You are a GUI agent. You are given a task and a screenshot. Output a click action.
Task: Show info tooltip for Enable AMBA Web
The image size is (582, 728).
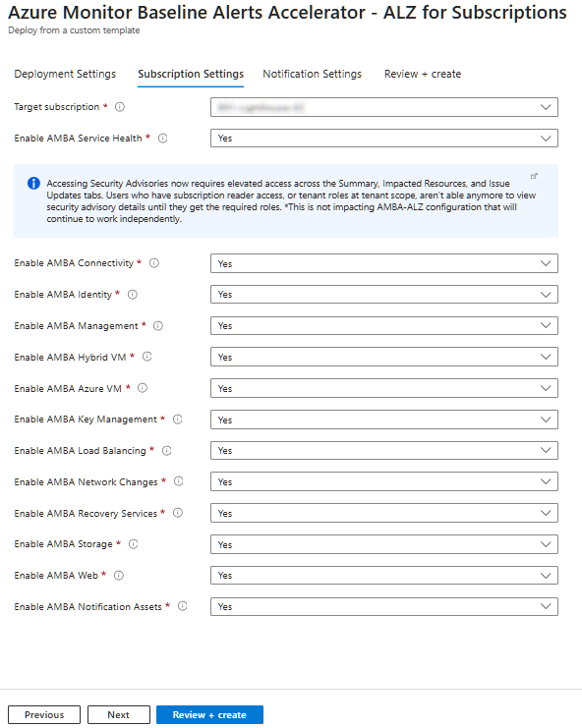119,576
